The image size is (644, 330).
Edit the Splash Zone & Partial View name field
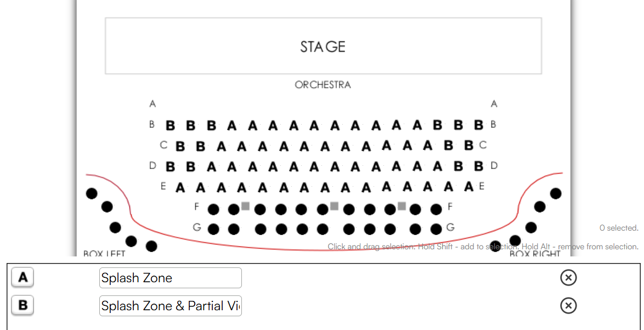pos(171,306)
